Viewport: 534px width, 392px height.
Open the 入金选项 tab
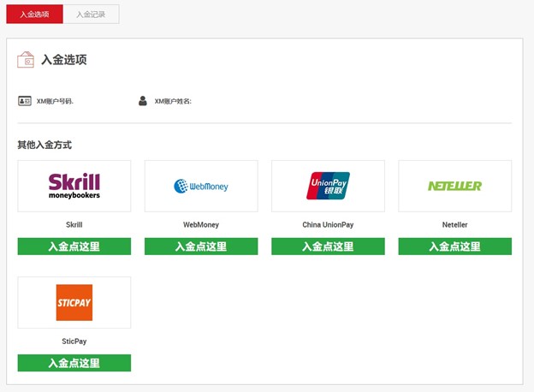click(34, 15)
